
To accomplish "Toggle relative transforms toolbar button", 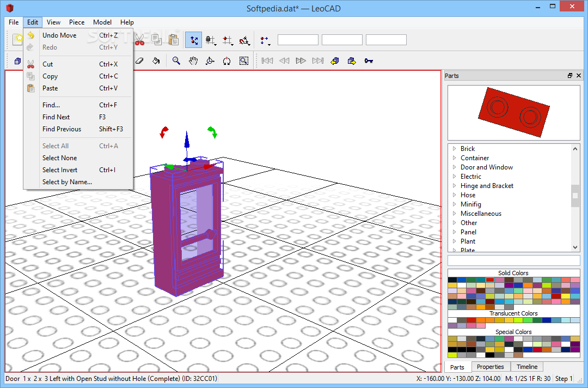I will 193,40.
